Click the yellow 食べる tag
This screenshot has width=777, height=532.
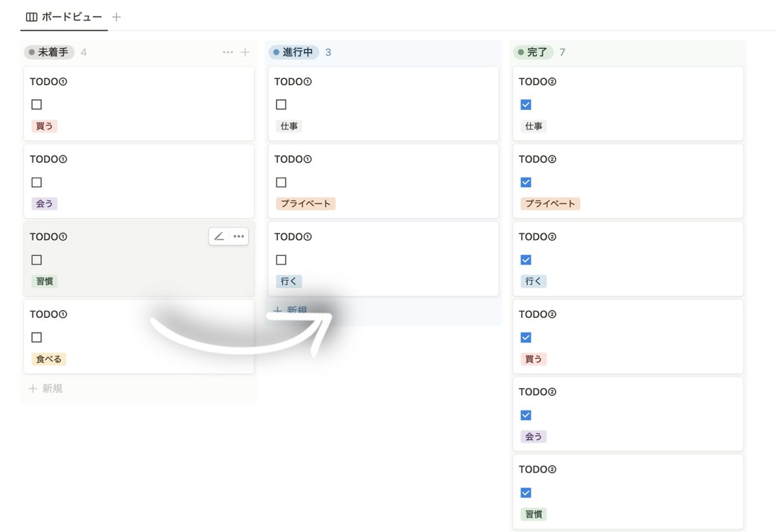point(49,359)
